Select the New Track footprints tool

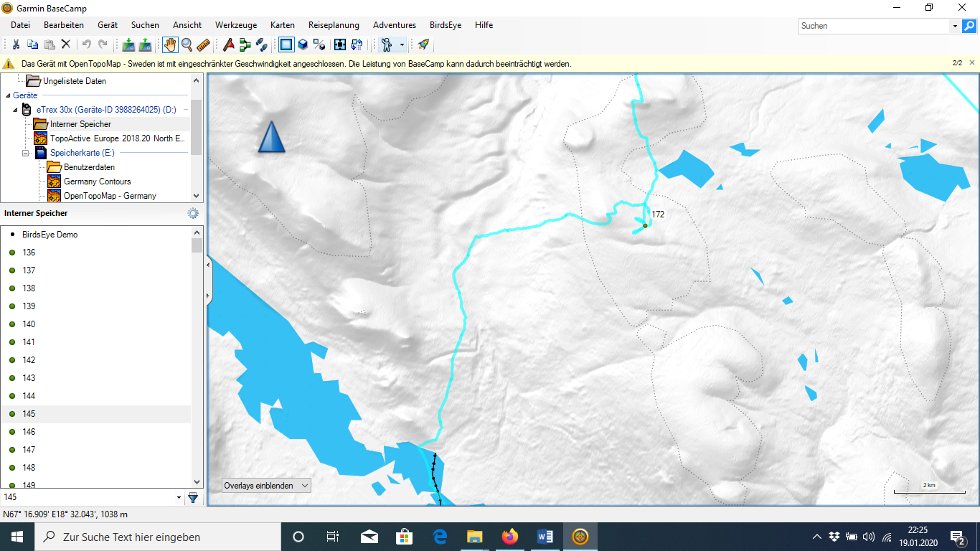[x=261, y=44]
